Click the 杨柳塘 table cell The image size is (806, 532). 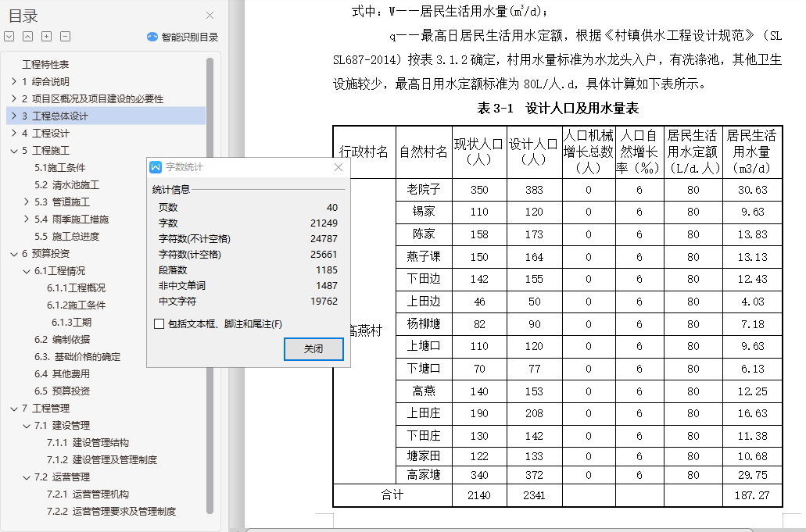click(424, 324)
